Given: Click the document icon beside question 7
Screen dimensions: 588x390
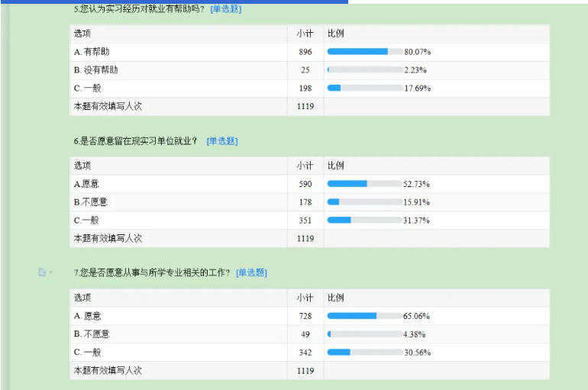Looking at the screenshot, I should [42, 272].
